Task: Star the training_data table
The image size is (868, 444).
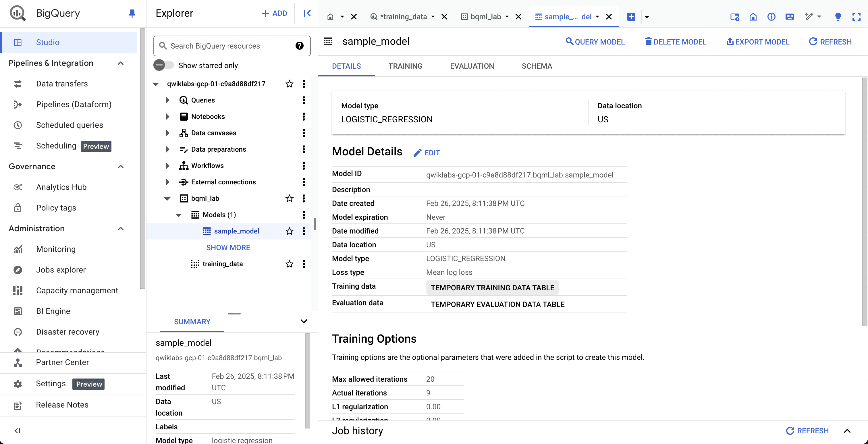Action: (x=289, y=264)
